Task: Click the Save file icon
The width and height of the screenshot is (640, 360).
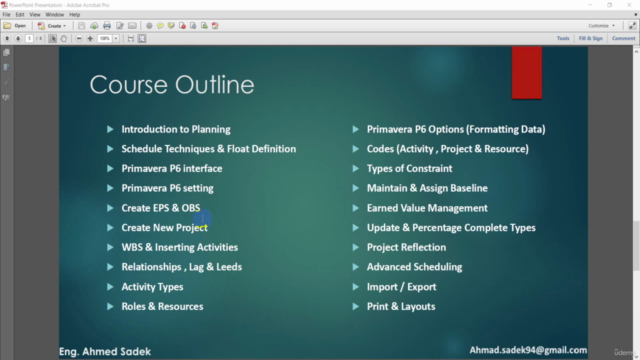Action: (82, 26)
